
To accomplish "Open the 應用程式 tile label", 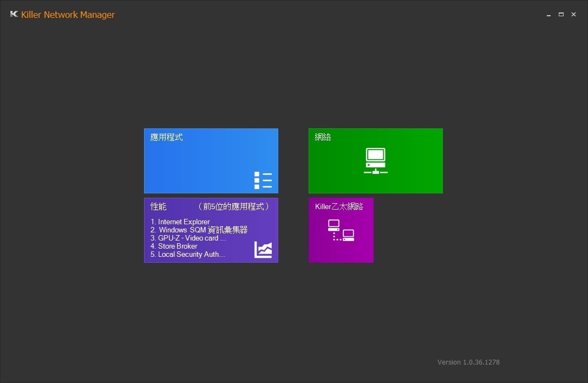I will (167, 137).
